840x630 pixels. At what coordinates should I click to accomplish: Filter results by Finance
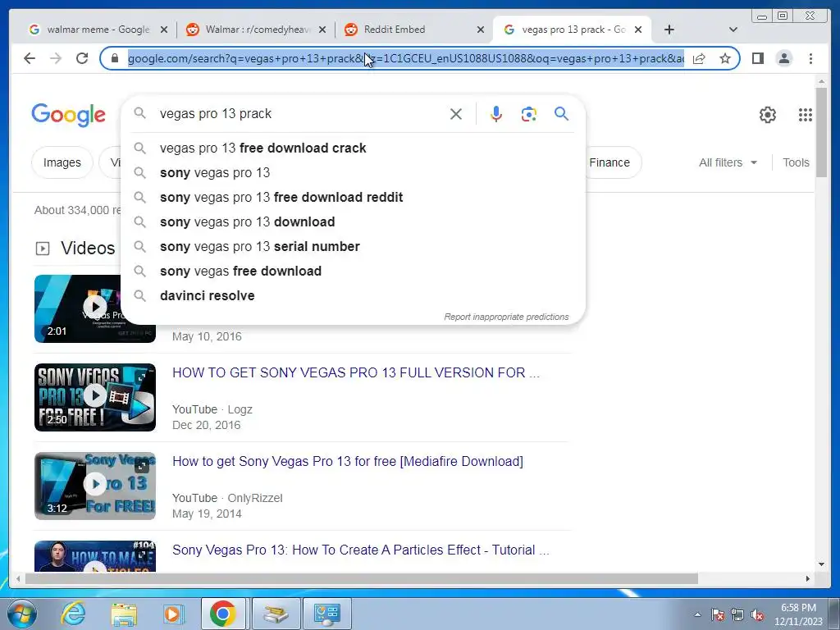(x=610, y=162)
